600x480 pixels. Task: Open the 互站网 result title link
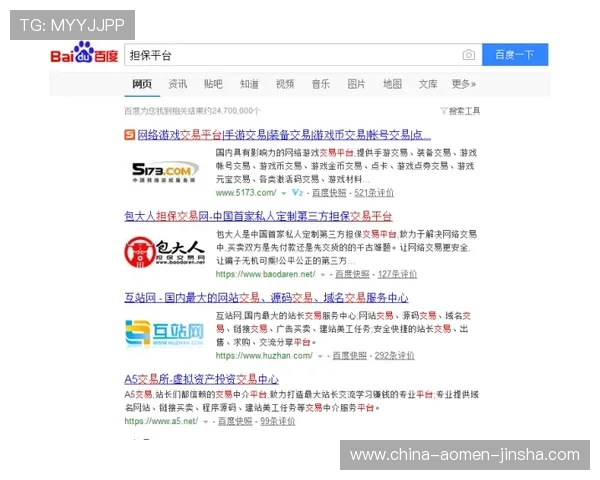(x=266, y=297)
